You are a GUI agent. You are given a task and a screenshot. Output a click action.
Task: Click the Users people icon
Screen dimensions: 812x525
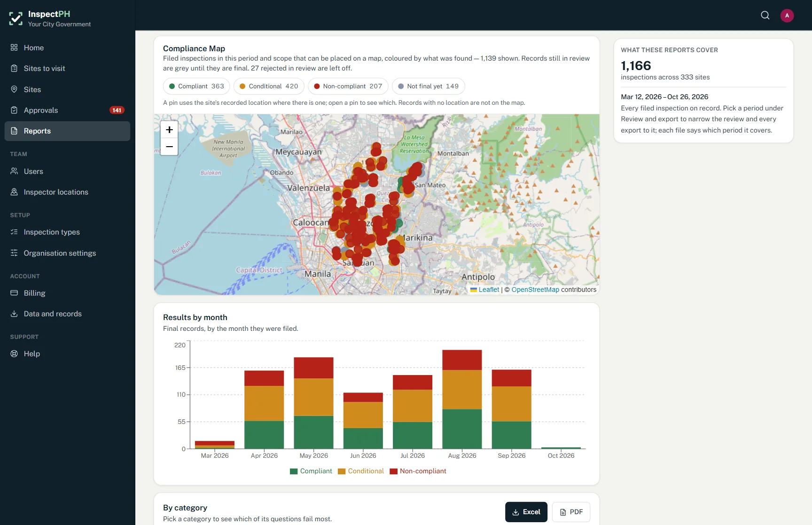(14, 171)
